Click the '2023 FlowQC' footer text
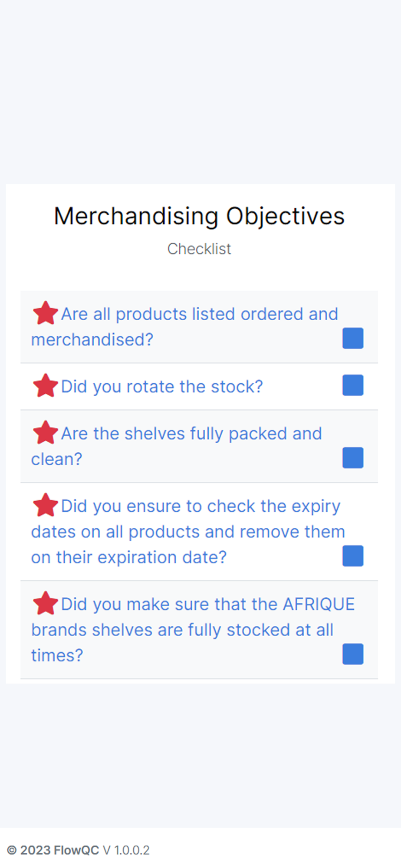 point(59,850)
